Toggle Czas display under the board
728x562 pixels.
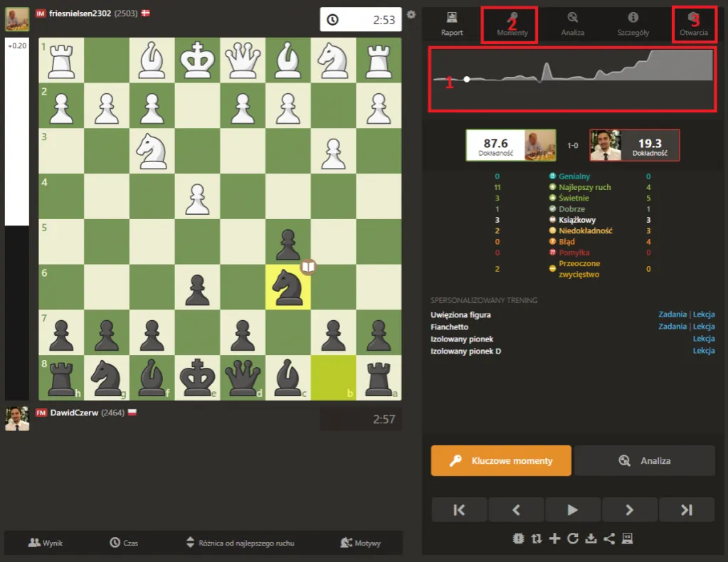(124, 543)
